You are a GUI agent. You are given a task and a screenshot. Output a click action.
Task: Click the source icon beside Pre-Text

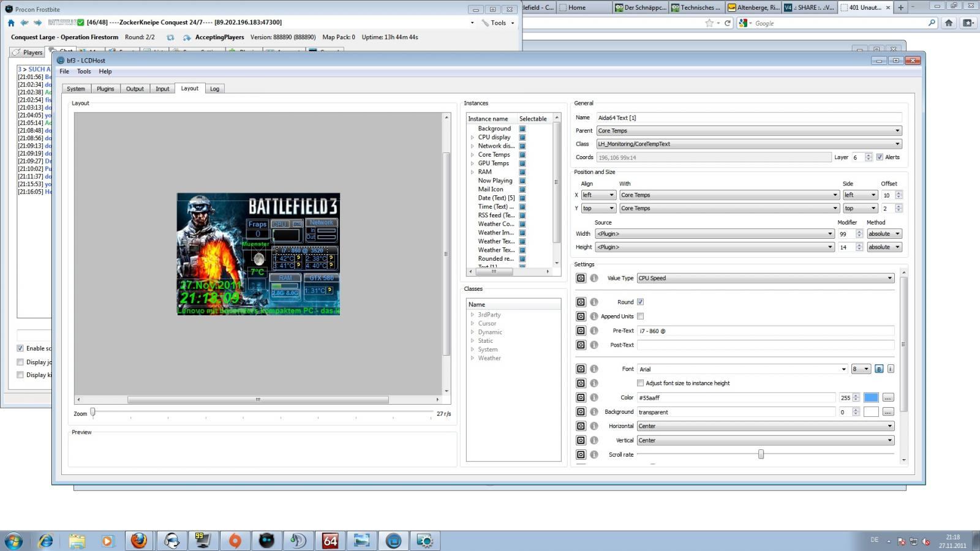[x=581, y=331]
